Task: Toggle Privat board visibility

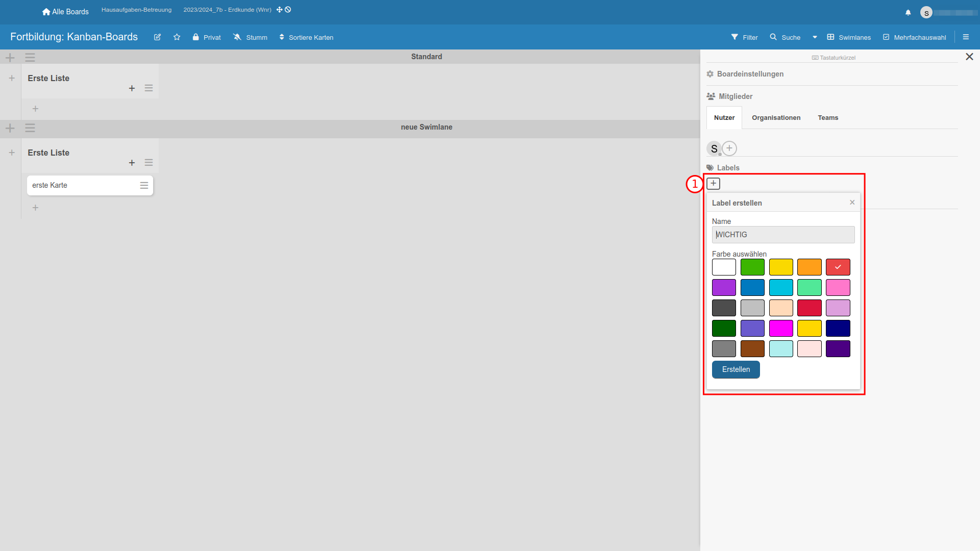Action: click(x=207, y=37)
